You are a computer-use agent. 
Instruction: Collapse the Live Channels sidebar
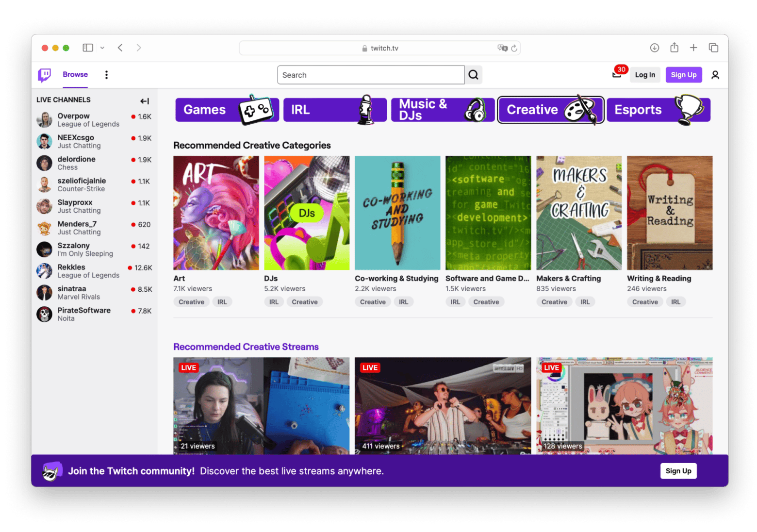144,101
